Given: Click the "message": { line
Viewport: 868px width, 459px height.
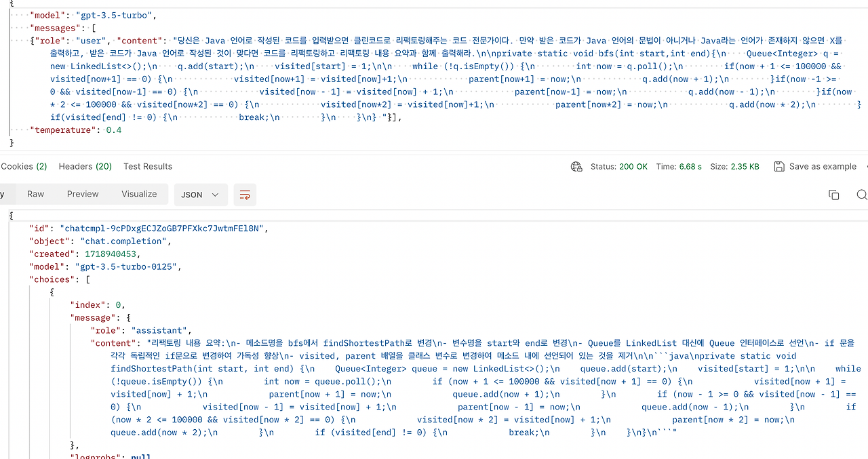Looking at the screenshot, I should click(x=100, y=317).
